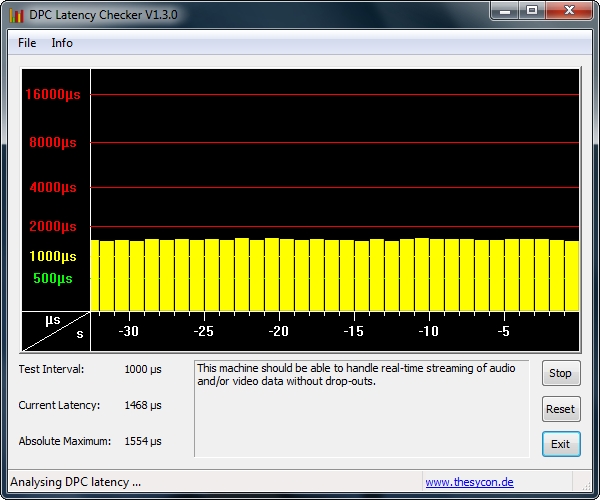Click the -10 time axis label

429,331
